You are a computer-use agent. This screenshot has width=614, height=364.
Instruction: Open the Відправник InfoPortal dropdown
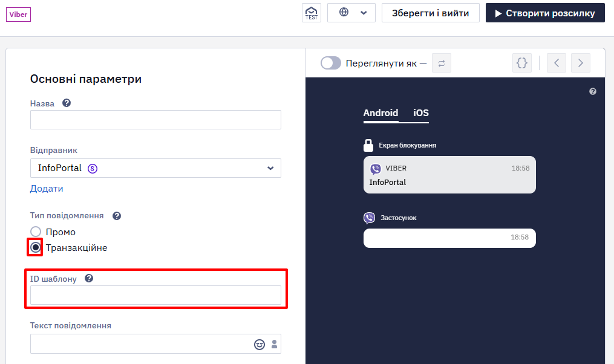(155, 168)
